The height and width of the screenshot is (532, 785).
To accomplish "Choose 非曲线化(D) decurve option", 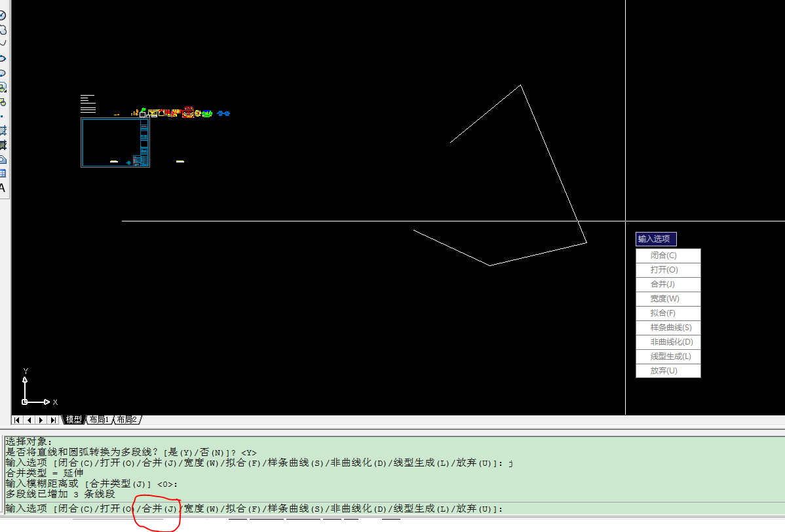I will pos(668,342).
